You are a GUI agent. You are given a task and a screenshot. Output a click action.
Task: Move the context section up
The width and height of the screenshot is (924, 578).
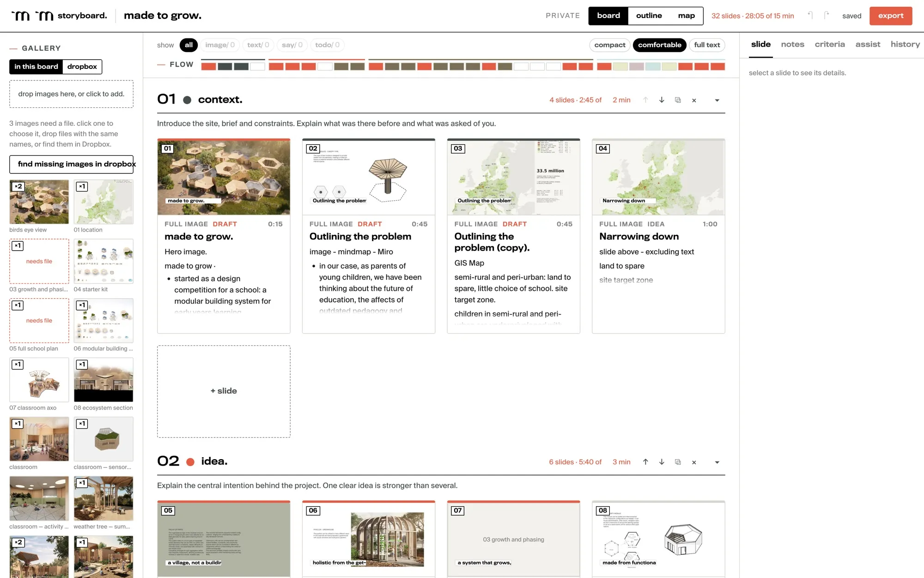(645, 100)
